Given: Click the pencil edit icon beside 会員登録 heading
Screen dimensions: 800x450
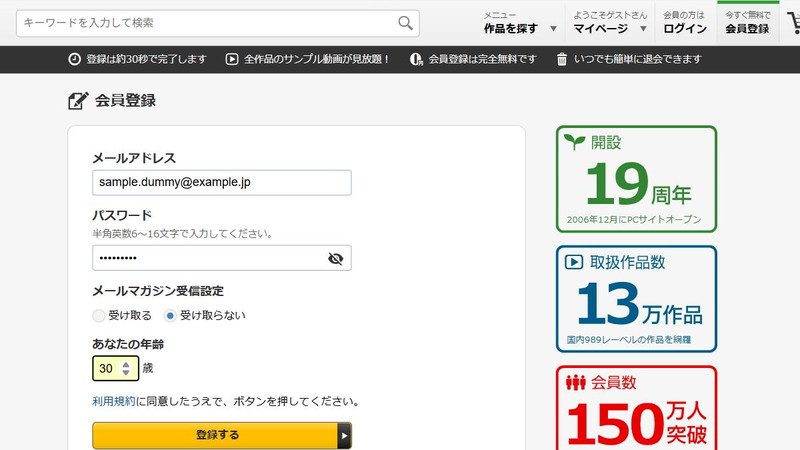Looking at the screenshot, I should coord(78,101).
